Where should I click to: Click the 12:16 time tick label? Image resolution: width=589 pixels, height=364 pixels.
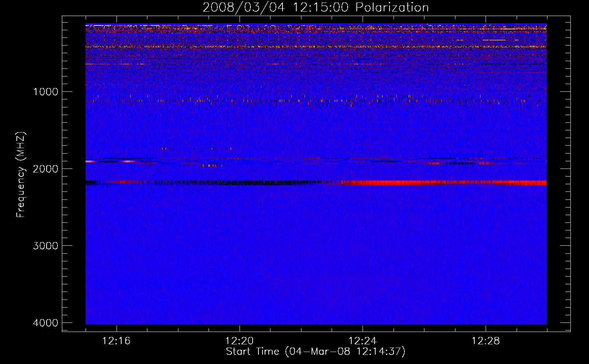(116, 341)
